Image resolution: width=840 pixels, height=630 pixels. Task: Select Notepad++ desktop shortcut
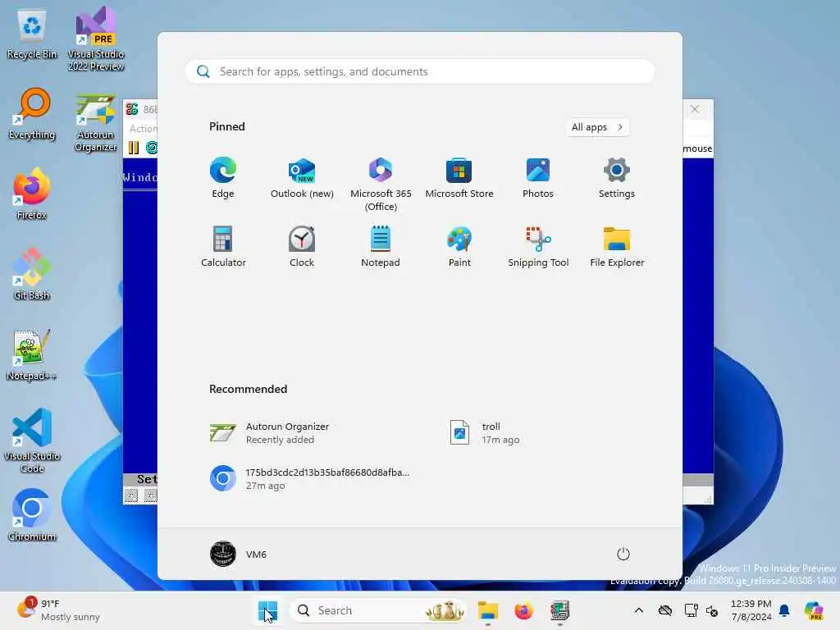click(x=32, y=354)
